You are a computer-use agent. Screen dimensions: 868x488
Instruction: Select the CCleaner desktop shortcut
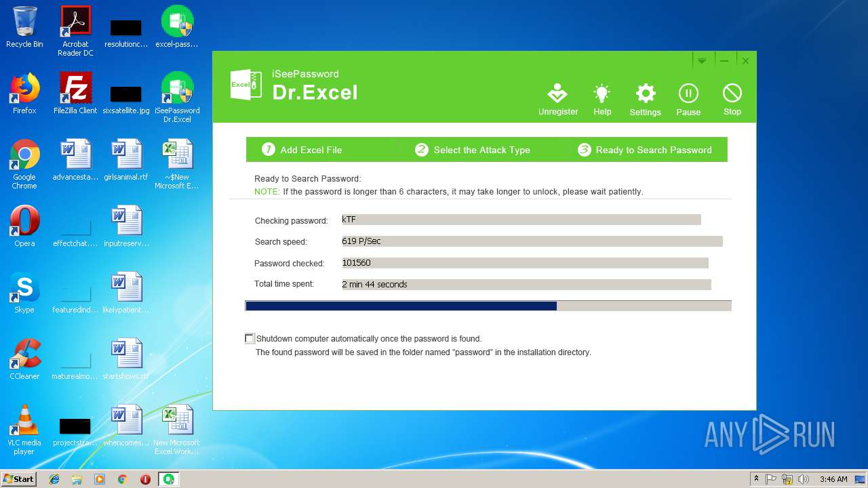[24, 359]
